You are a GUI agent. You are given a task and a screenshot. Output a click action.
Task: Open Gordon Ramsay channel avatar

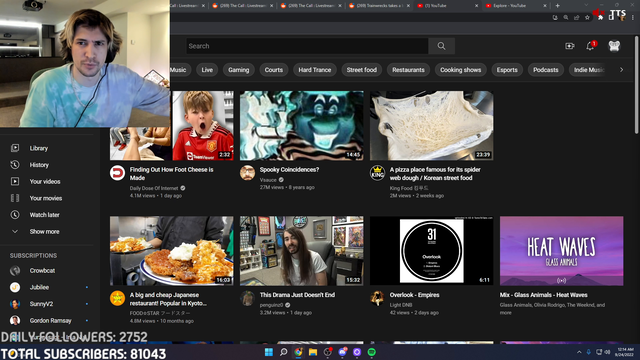coord(15,321)
